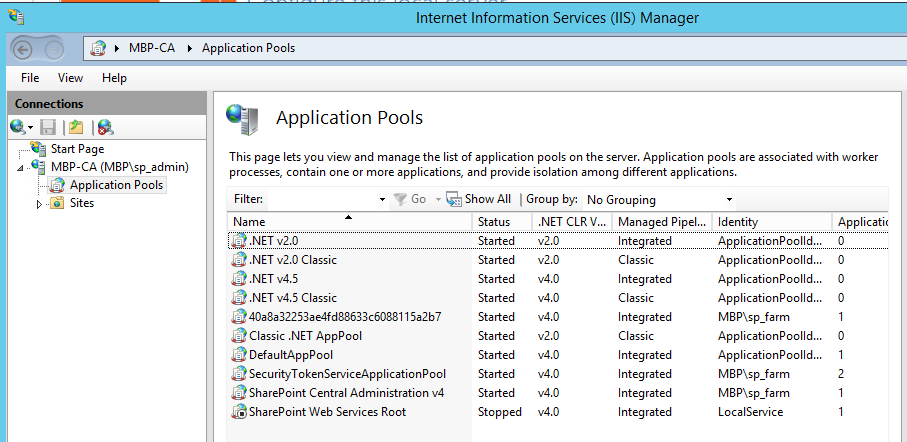Click the DefaultAppPool row icon
907x442 pixels.
(239, 355)
